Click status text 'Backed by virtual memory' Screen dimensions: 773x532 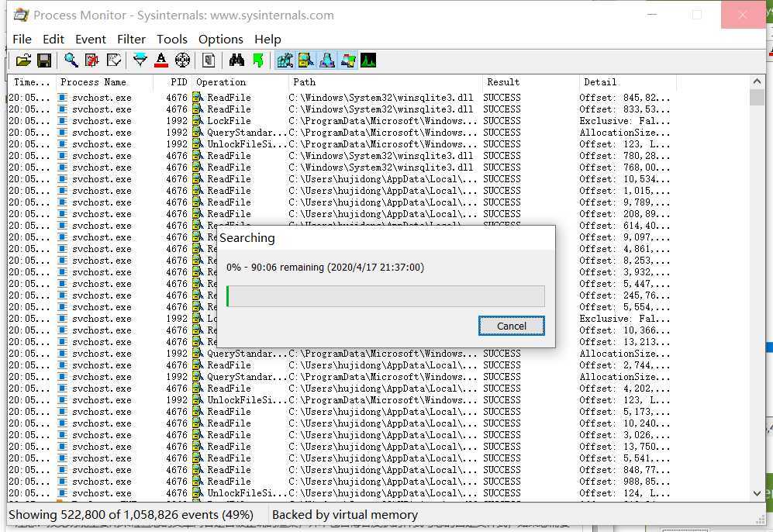click(x=345, y=515)
